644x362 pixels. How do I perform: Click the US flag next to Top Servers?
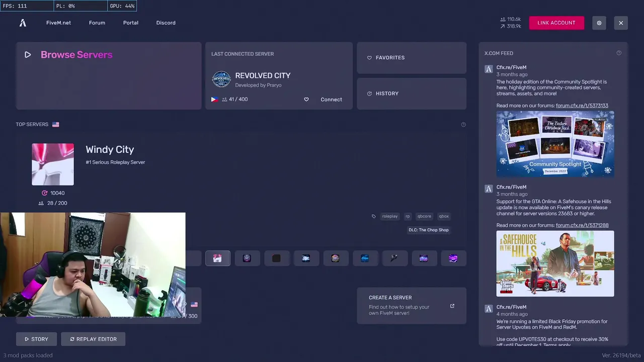click(x=55, y=124)
